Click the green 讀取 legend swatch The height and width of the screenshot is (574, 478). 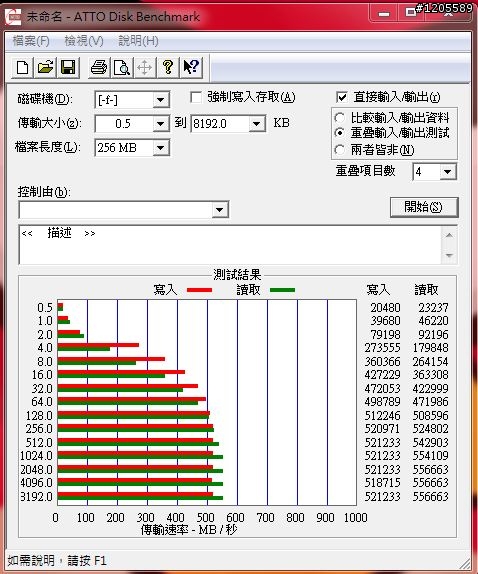tap(282, 290)
